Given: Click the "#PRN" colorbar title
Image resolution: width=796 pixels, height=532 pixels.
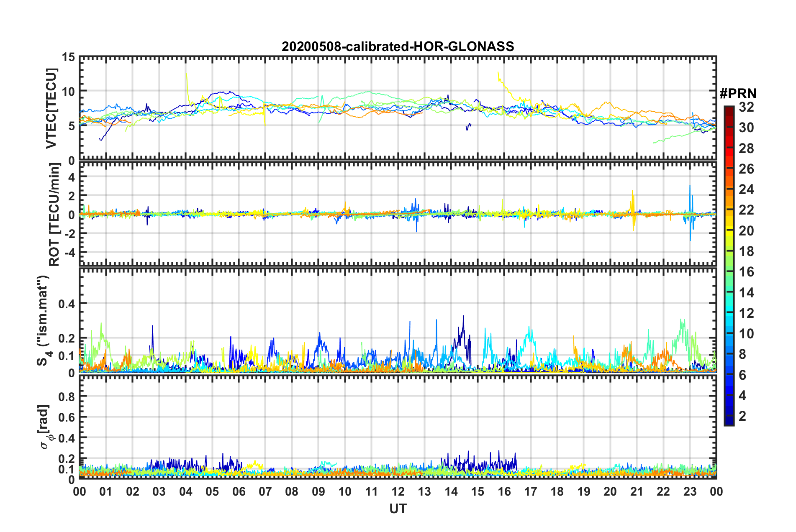Looking at the screenshot, I should tap(738, 94).
